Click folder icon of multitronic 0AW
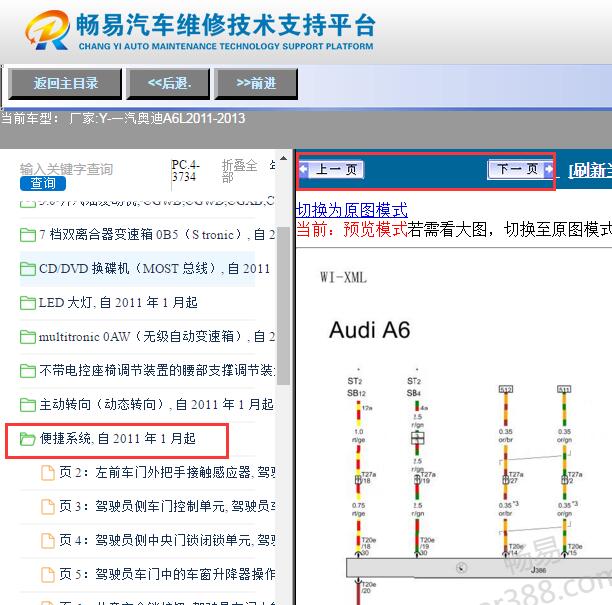The height and width of the screenshot is (605, 612). pyautogui.click(x=28, y=337)
